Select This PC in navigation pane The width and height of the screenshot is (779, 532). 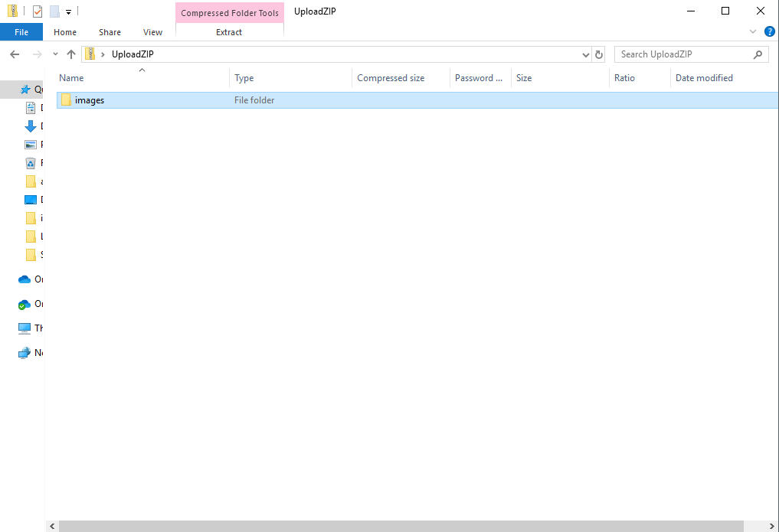31,328
